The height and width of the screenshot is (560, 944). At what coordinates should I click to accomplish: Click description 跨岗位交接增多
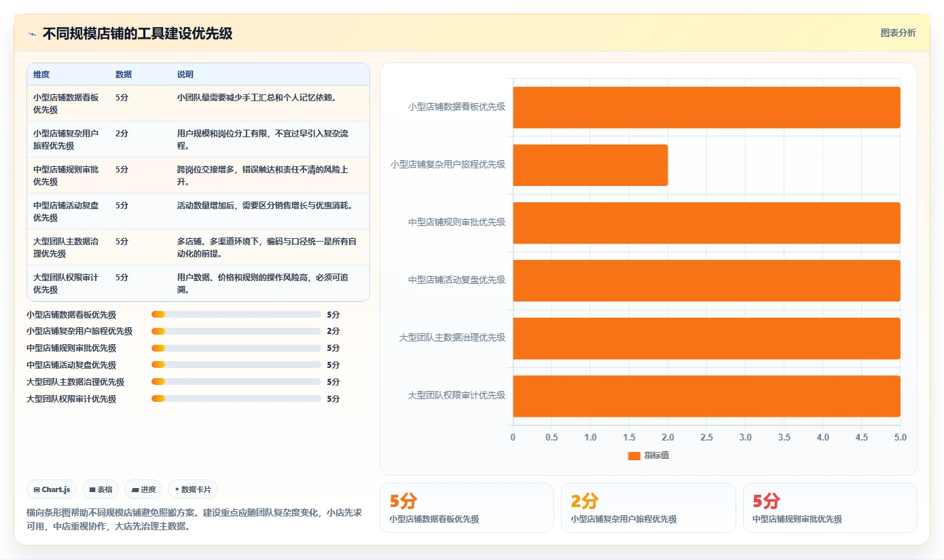(x=263, y=175)
